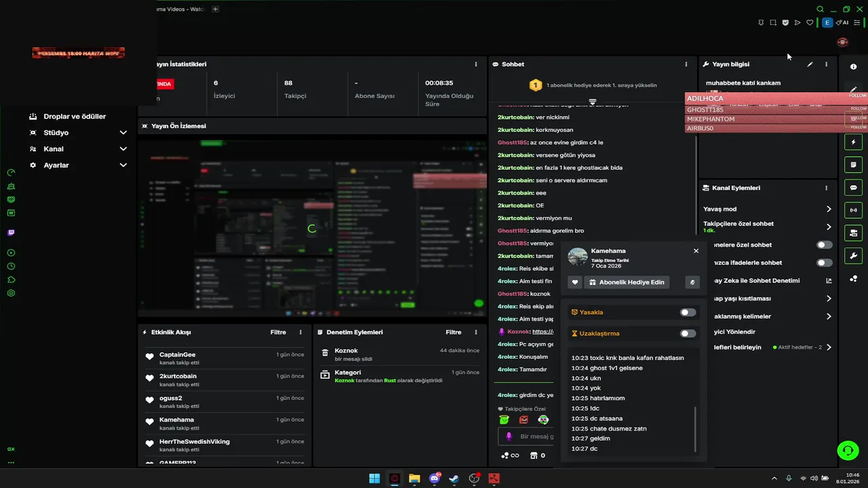Open account age restriction arrow
This screenshot has height=488, width=868.
click(x=829, y=298)
